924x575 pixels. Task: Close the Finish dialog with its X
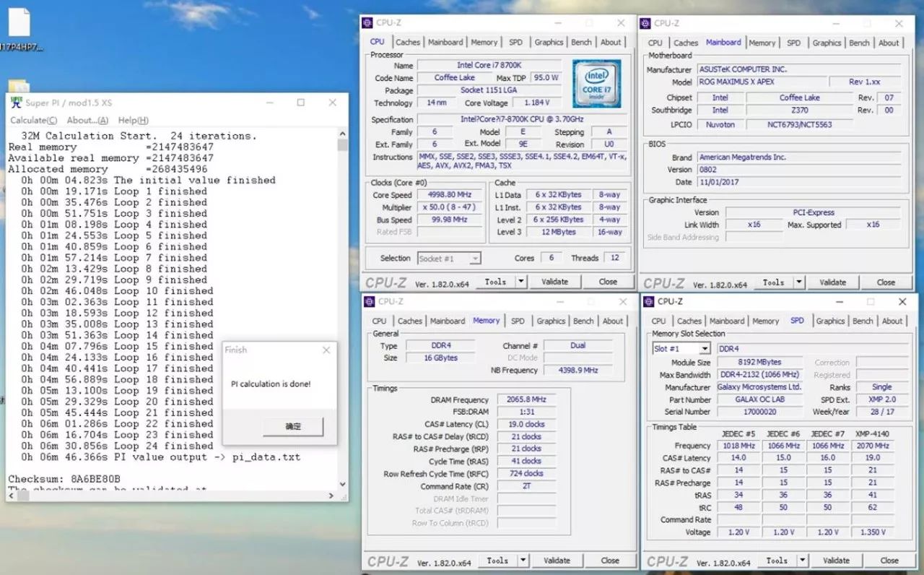click(326, 350)
